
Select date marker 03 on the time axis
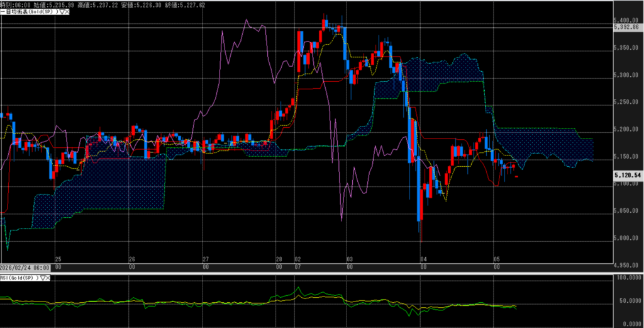click(x=350, y=259)
